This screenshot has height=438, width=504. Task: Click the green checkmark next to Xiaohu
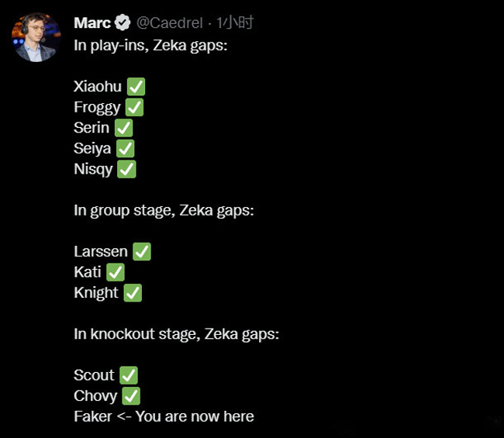point(136,86)
